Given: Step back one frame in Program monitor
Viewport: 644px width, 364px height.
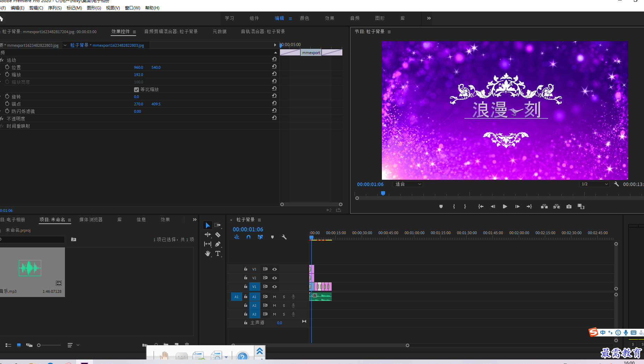Looking at the screenshot, I should point(493,207).
